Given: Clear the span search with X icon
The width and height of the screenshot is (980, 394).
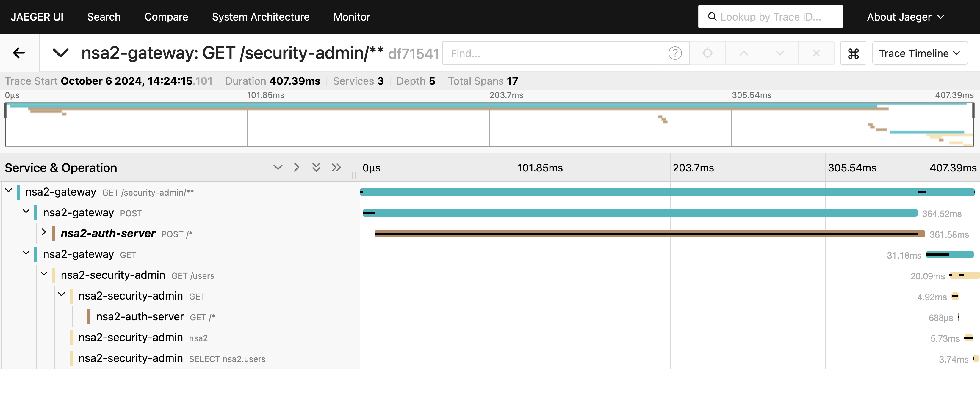Looking at the screenshot, I should pos(816,53).
